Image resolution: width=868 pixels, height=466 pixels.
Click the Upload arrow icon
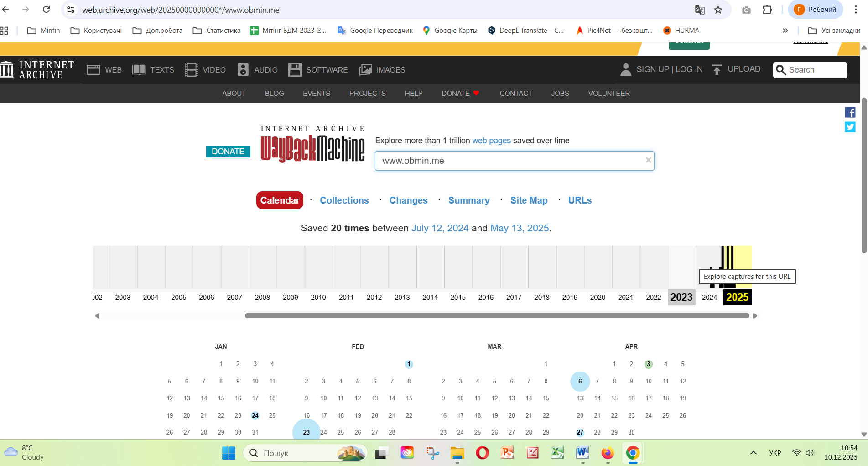(x=717, y=69)
